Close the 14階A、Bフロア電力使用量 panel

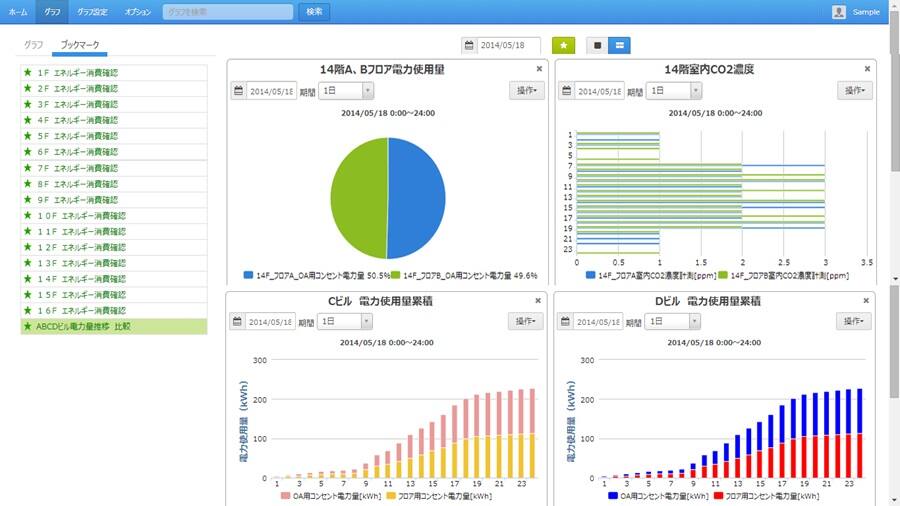pyautogui.click(x=539, y=69)
